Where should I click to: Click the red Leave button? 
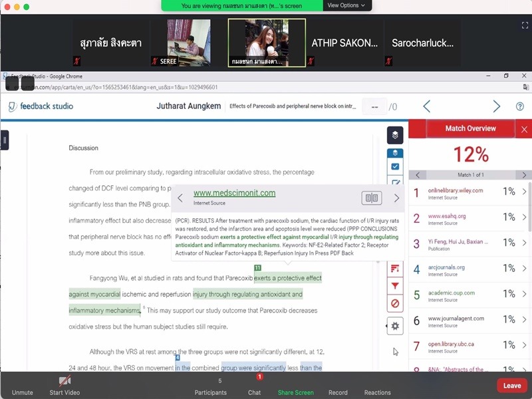tap(511, 385)
